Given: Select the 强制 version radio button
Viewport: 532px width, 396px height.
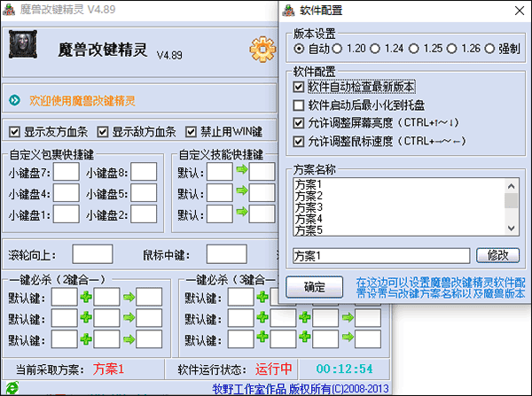Looking at the screenshot, I should tap(489, 49).
